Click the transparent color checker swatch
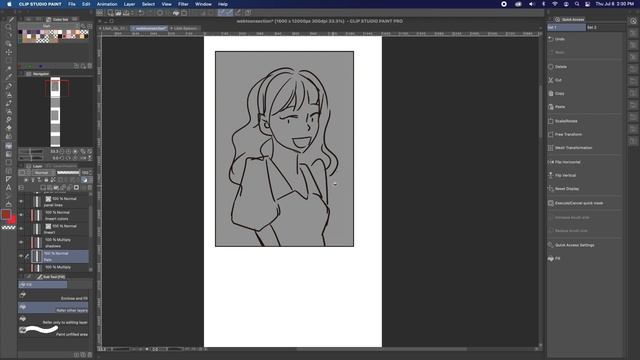This screenshot has width=640, height=360. (x=9, y=227)
